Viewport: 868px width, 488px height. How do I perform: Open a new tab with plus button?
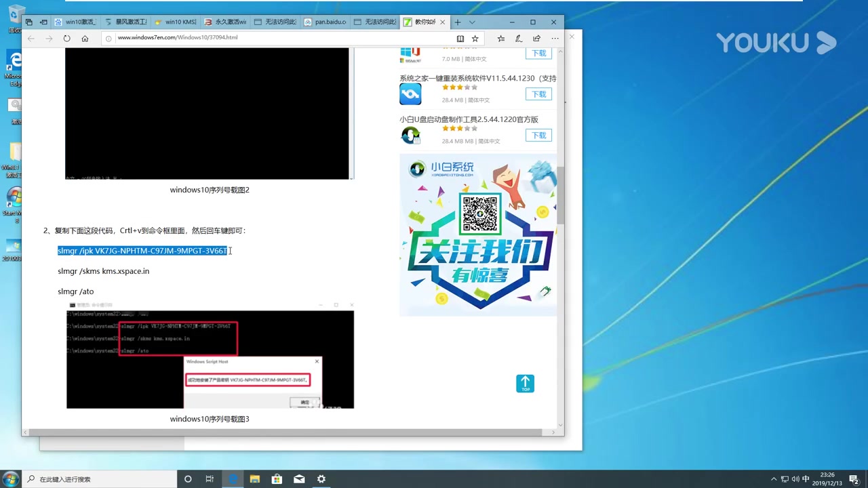tap(458, 22)
